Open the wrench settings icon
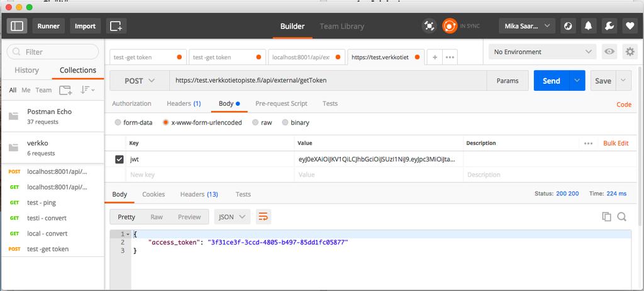 coord(609,26)
